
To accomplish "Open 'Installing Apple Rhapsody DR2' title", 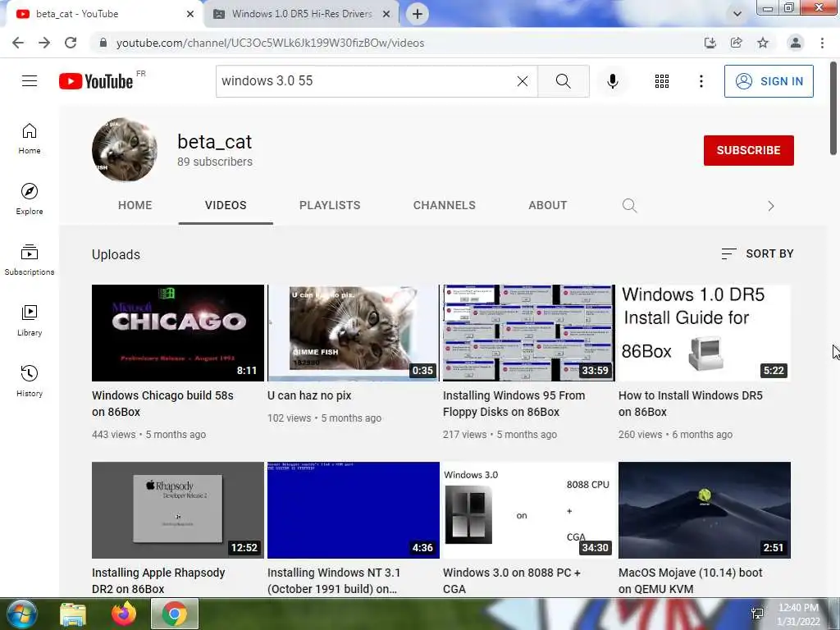I will [158, 580].
